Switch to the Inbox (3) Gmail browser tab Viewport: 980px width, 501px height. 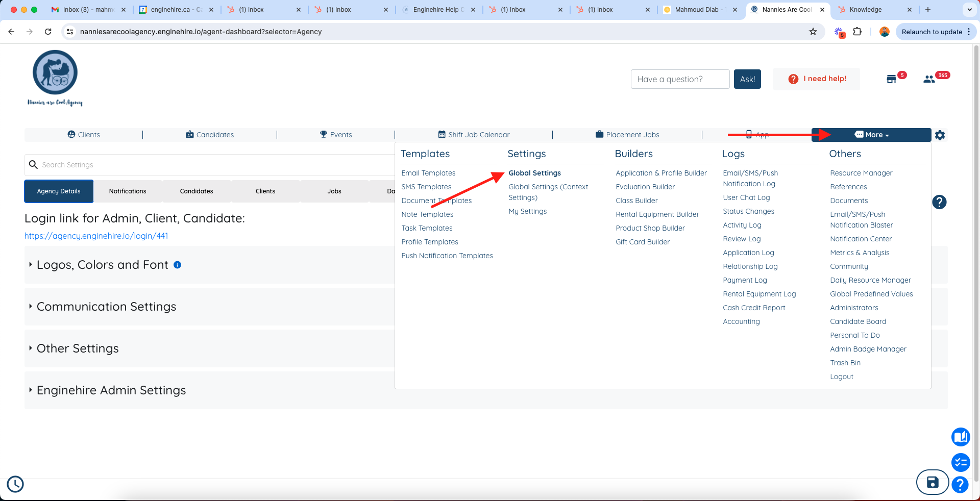[x=88, y=10]
